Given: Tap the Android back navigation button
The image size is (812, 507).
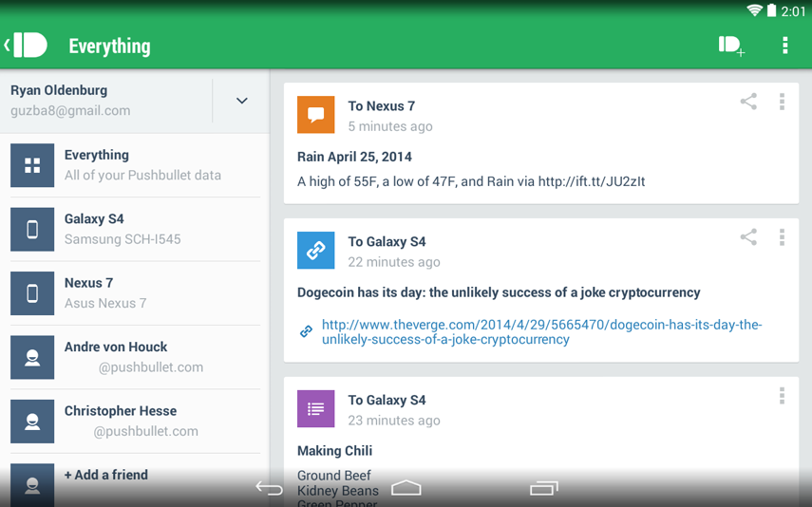Looking at the screenshot, I should coord(270,488).
